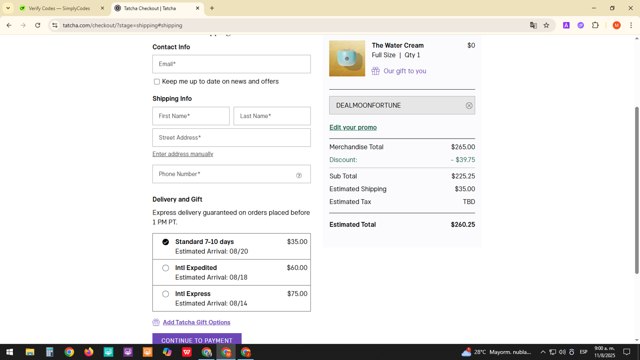
Task: Click the gift icon next to Our gift to you
Action: click(376, 71)
